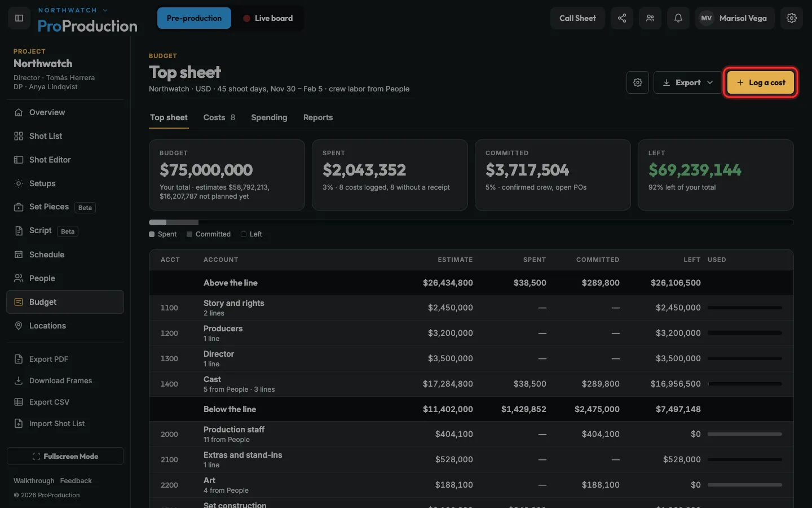Open the Story and rights row

(x=471, y=308)
